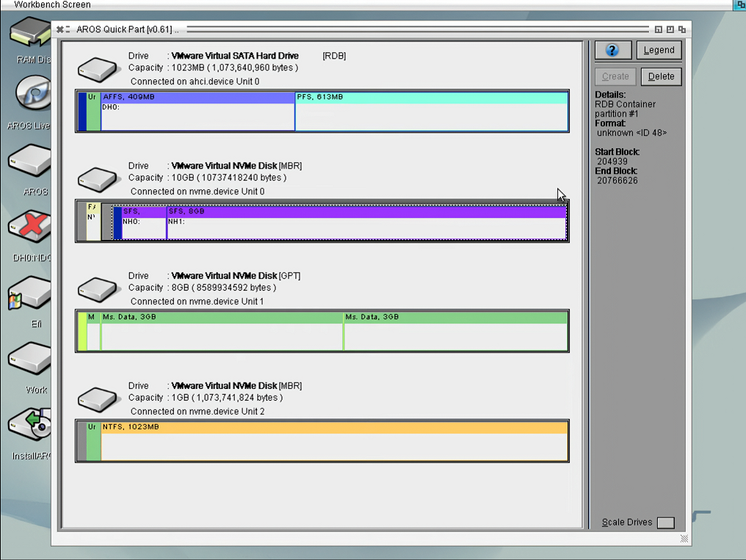Select the small SFS partition NH0:

144,223
